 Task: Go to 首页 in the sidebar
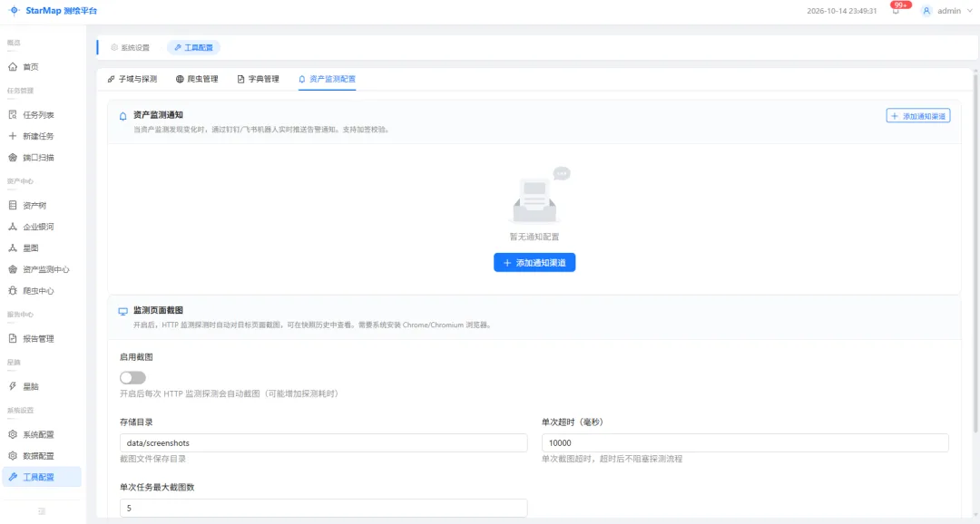point(41,67)
